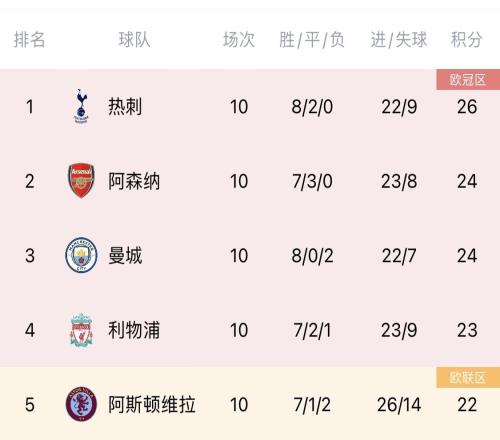Screen dimensions: 500x440
Task: Sort by the 积分 column header
Action: pyautogui.click(x=467, y=40)
